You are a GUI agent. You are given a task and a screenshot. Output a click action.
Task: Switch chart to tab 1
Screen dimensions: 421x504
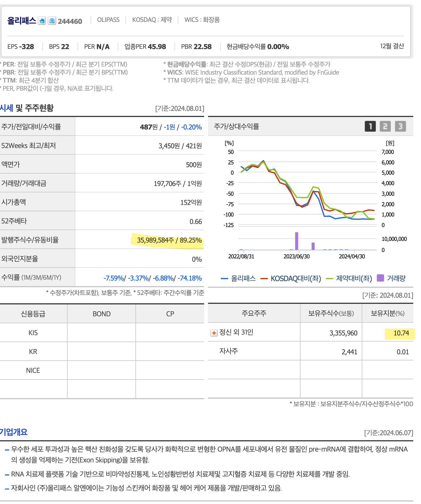[x=370, y=126]
